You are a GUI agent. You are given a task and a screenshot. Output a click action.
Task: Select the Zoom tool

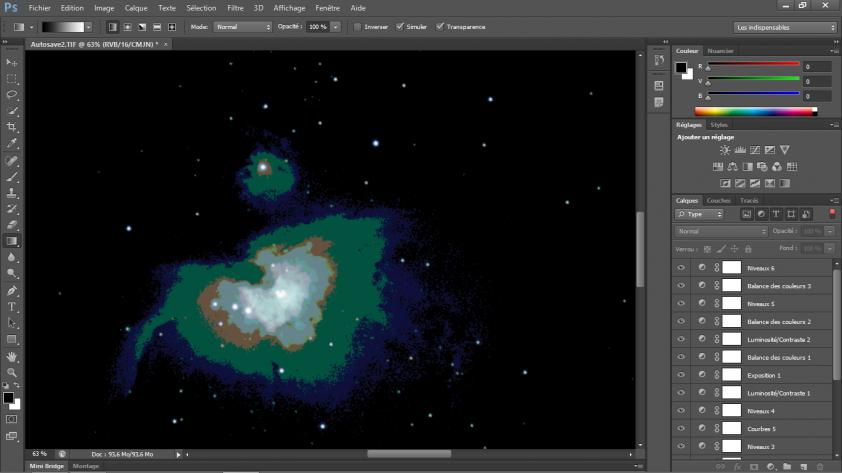11,372
